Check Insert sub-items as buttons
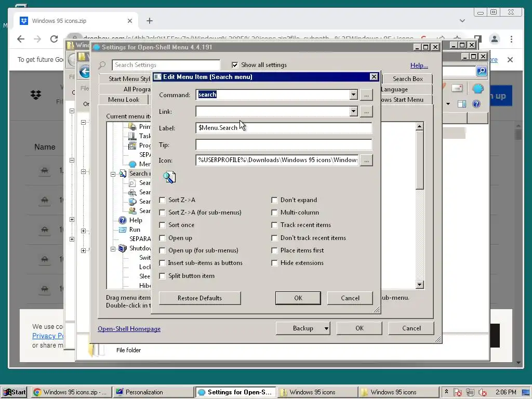 tap(162, 263)
